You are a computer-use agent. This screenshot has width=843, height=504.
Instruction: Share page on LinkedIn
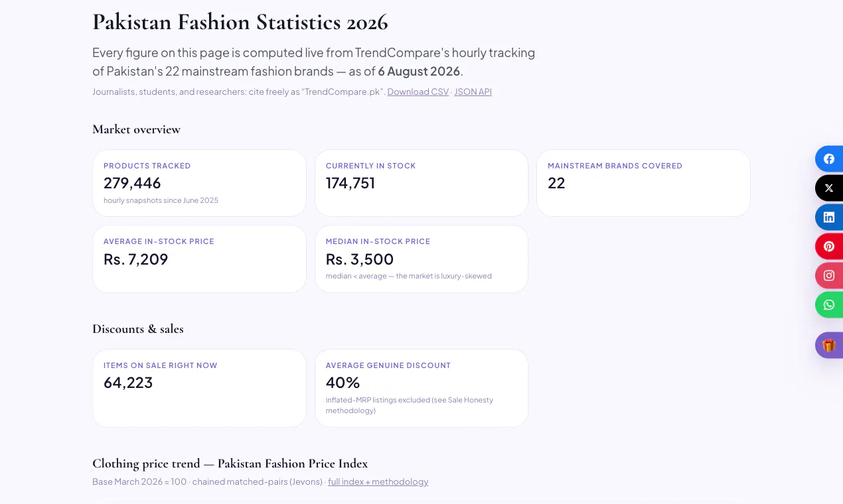829,218
